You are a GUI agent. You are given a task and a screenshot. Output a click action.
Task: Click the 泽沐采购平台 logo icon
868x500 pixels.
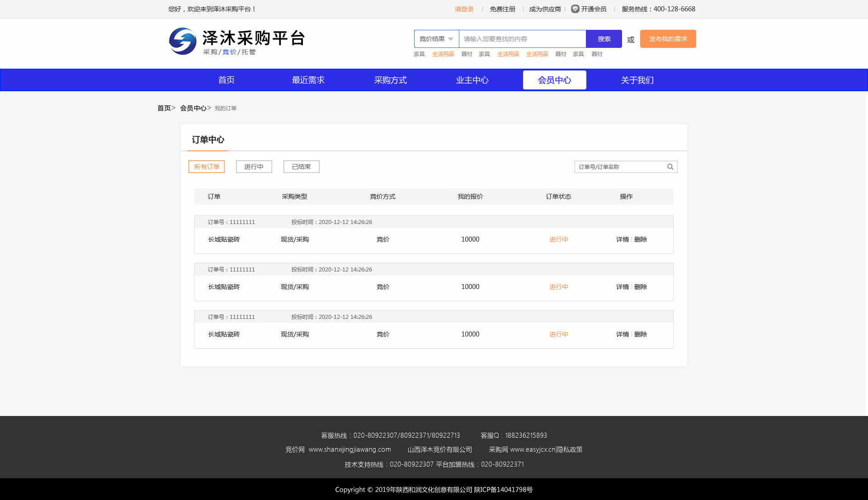tap(183, 41)
